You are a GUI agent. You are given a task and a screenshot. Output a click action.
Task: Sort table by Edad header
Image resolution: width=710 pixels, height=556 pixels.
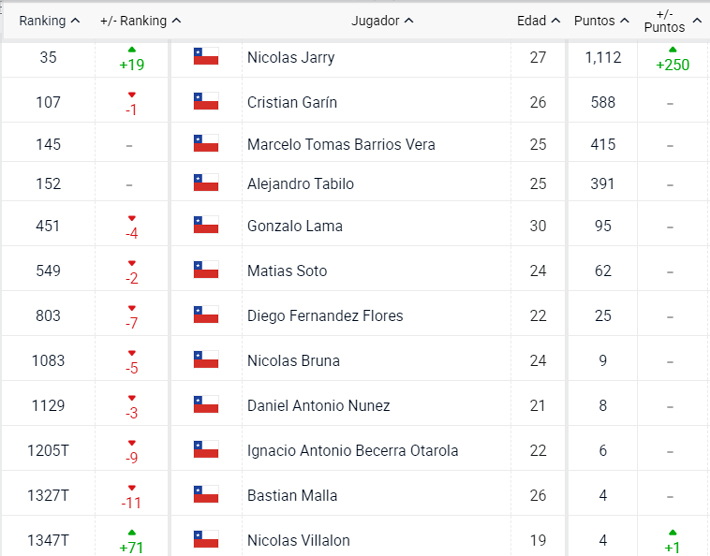pyautogui.click(x=538, y=21)
